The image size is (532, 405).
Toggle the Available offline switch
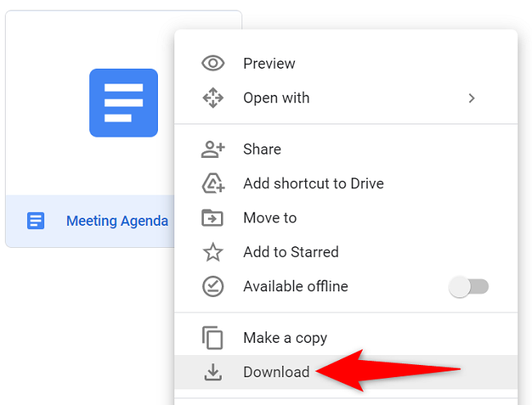tap(468, 286)
